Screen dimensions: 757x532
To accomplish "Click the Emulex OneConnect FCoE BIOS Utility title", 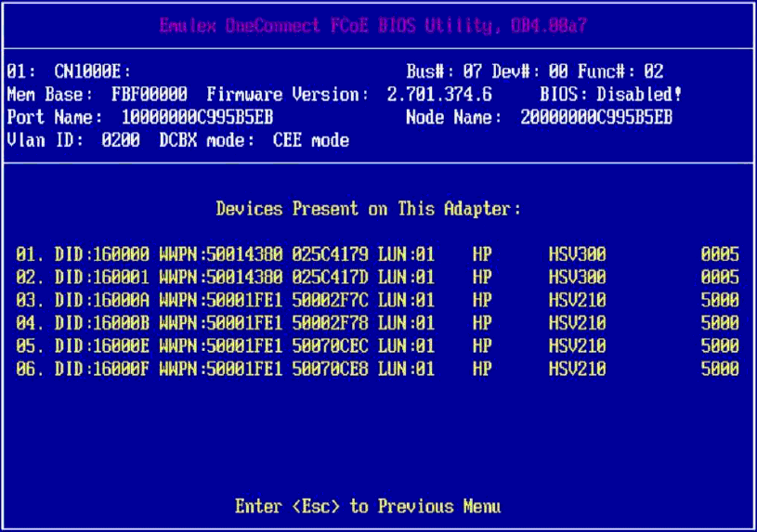I will pyautogui.click(x=372, y=25).
